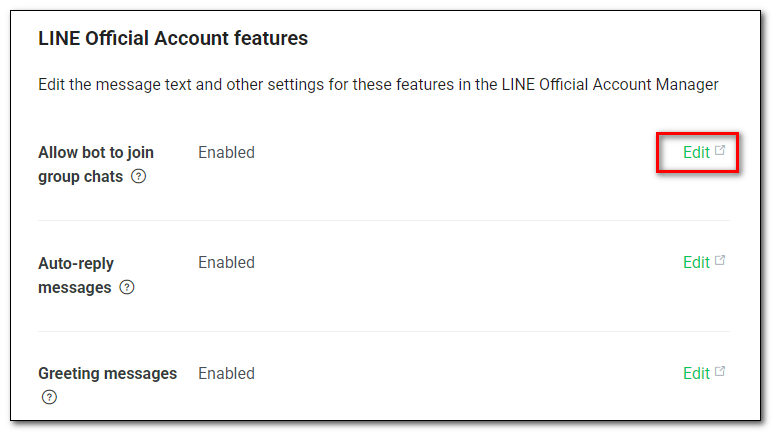Click external-link icon in group chats row

[719, 150]
